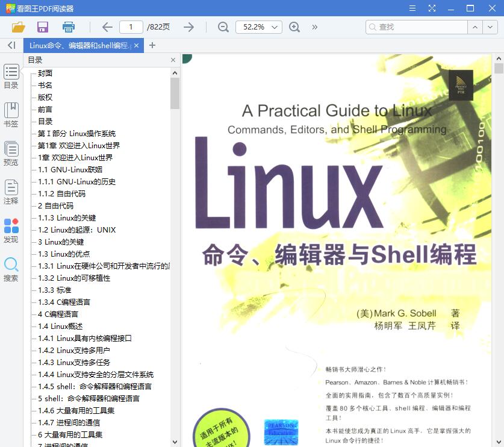Open the 发现 discover panel
The width and height of the screenshot is (504, 447).
point(11,231)
